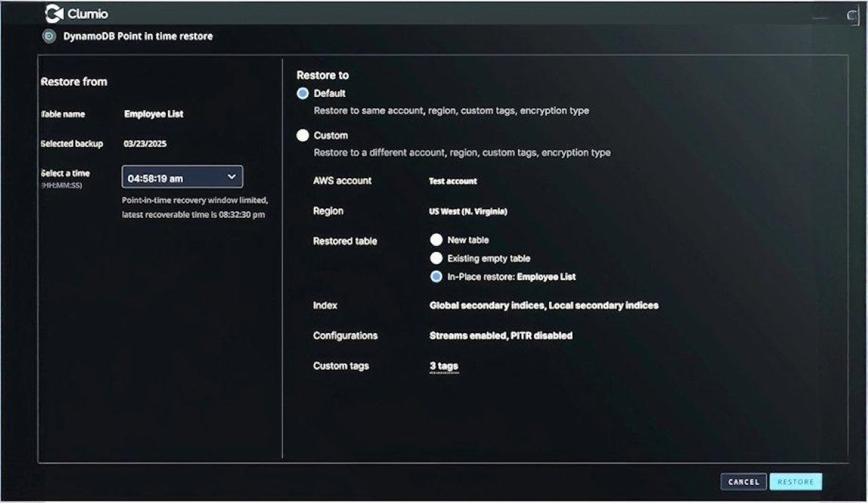
Task: Click the selected backup date 03/23/2025
Action: (x=145, y=144)
